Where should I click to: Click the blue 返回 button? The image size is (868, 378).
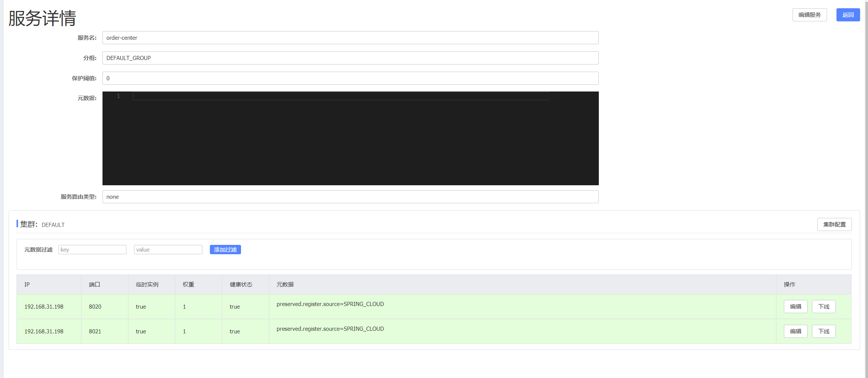click(848, 15)
